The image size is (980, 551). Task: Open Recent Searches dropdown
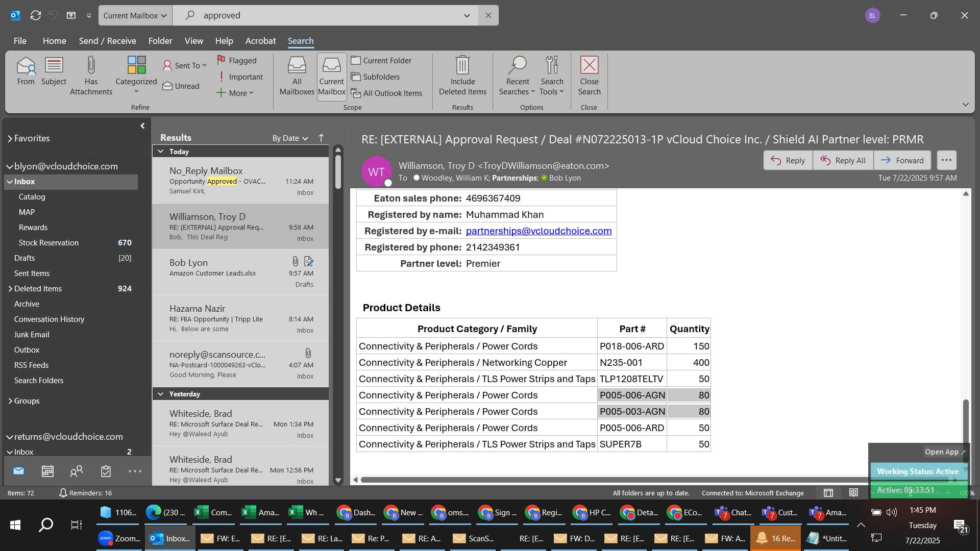point(517,76)
